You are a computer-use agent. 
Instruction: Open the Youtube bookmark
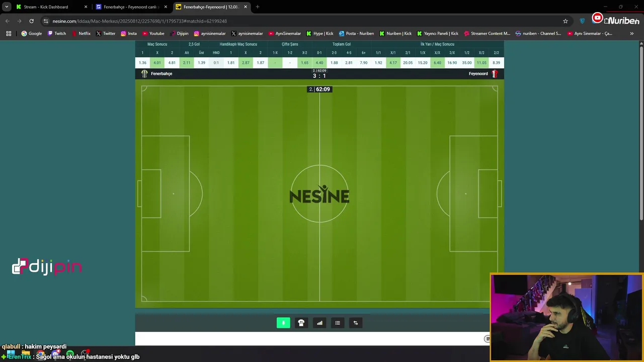tap(153, 34)
